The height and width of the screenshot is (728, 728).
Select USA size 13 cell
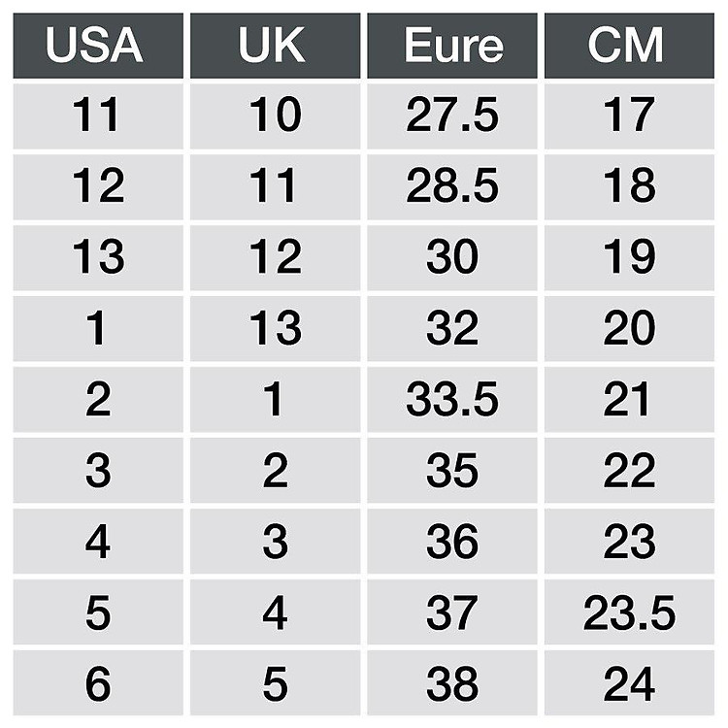98,258
